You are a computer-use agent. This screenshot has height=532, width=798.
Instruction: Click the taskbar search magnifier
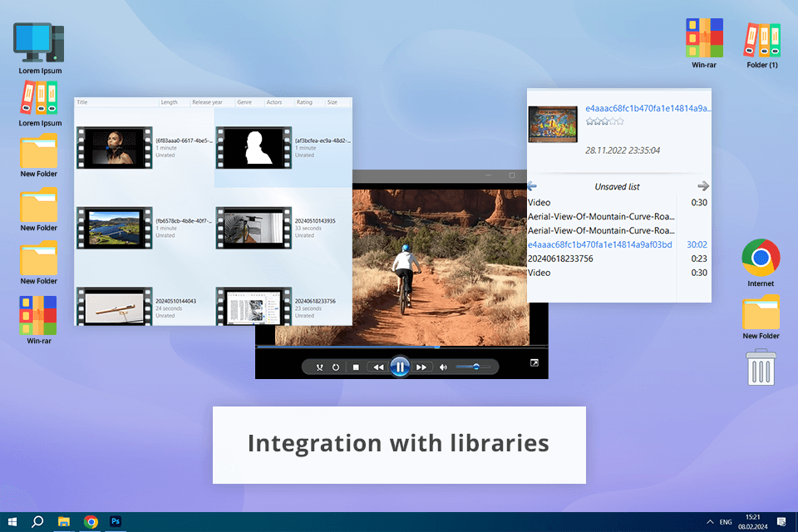coord(37,522)
